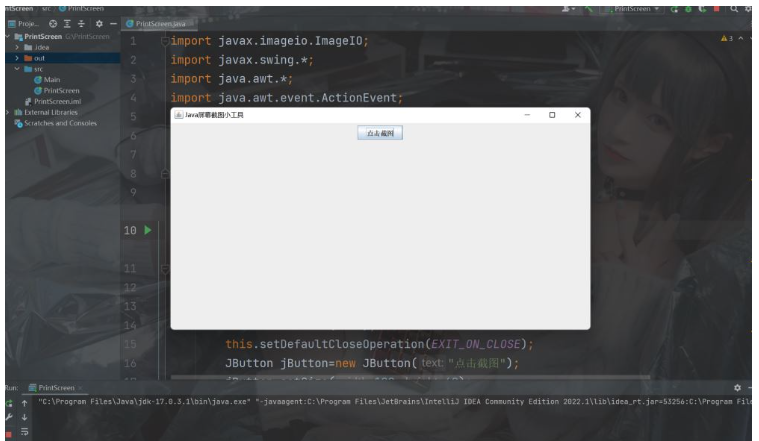Close the PrintScreen Run tab

click(80, 388)
